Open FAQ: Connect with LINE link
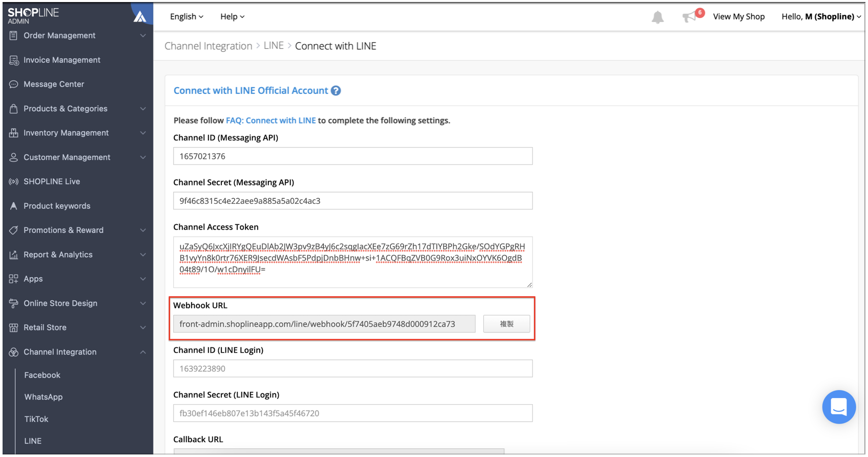 click(x=271, y=120)
